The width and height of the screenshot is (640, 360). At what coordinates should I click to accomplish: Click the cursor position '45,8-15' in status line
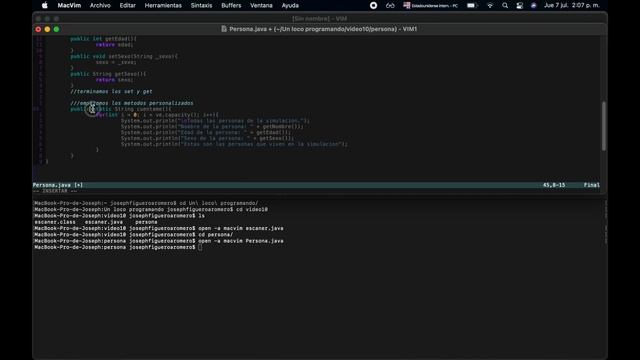coord(554,185)
